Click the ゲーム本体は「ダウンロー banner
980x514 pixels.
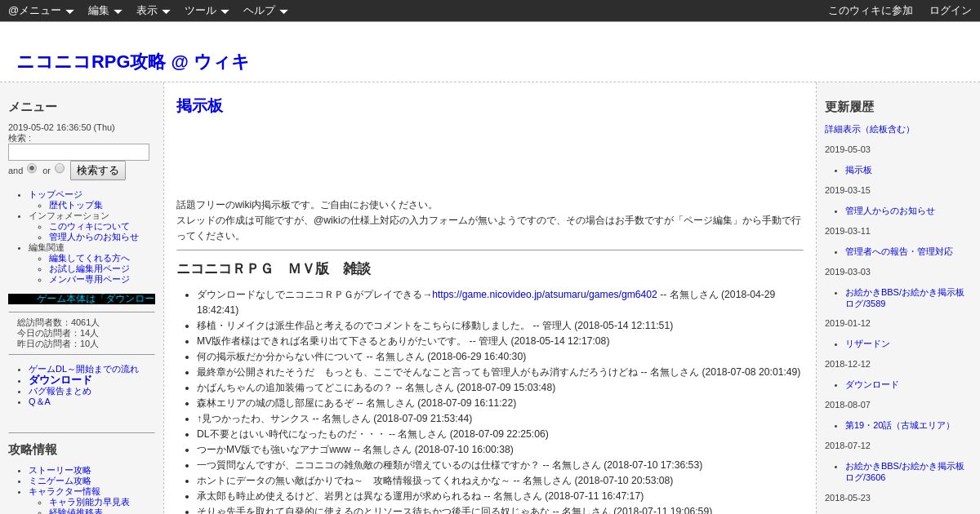(x=82, y=299)
